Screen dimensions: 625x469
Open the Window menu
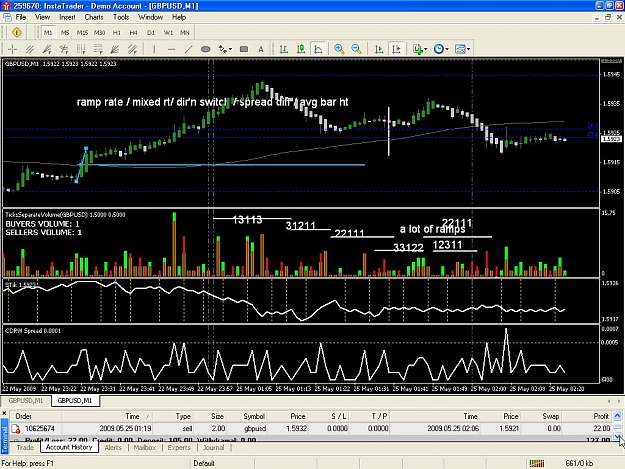pyautogui.click(x=150, y=17)
